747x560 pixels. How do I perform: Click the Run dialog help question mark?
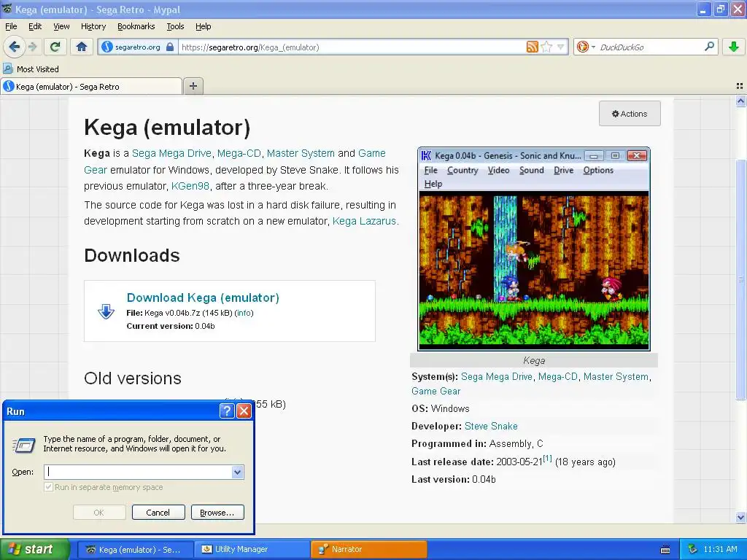point(228,411)
